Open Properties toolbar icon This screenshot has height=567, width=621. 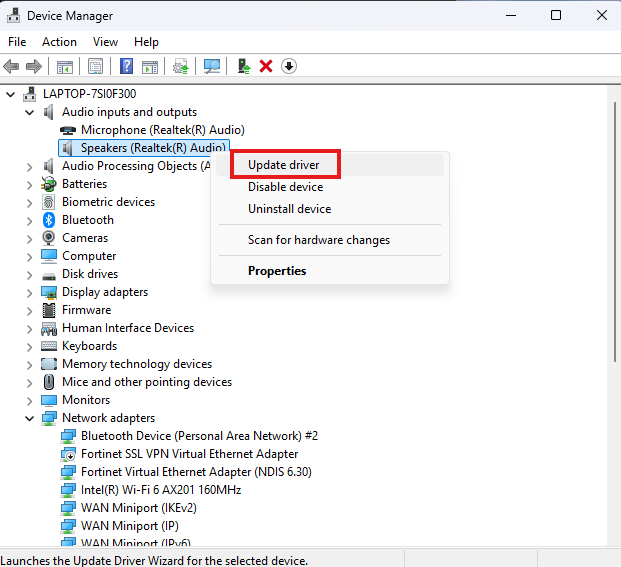click(x=95, y=66)
